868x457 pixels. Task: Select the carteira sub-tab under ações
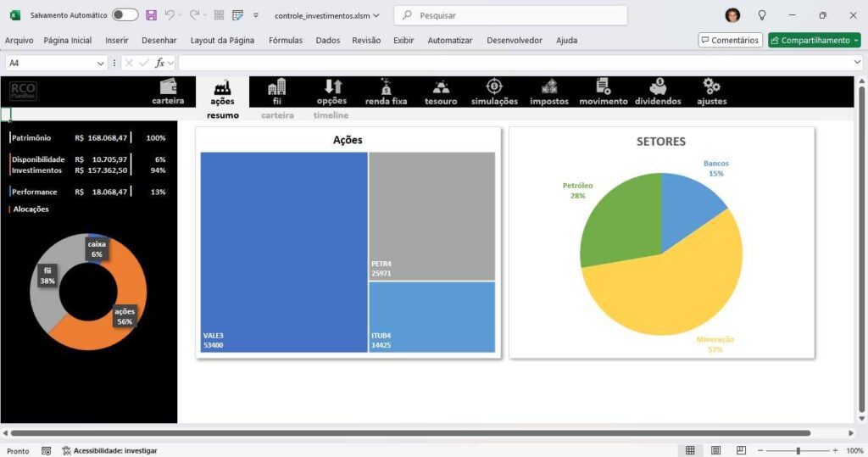tap(277, 115)
